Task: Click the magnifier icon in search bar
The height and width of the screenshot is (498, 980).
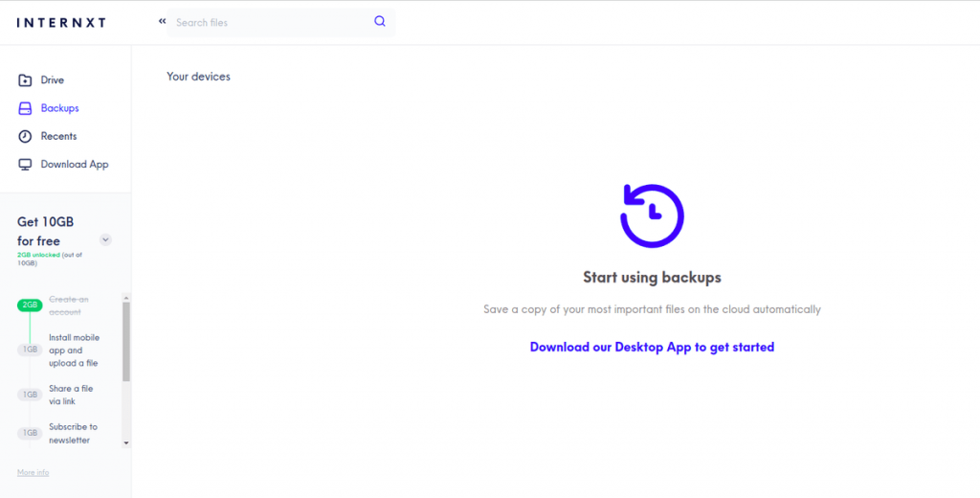Action: 380,22
